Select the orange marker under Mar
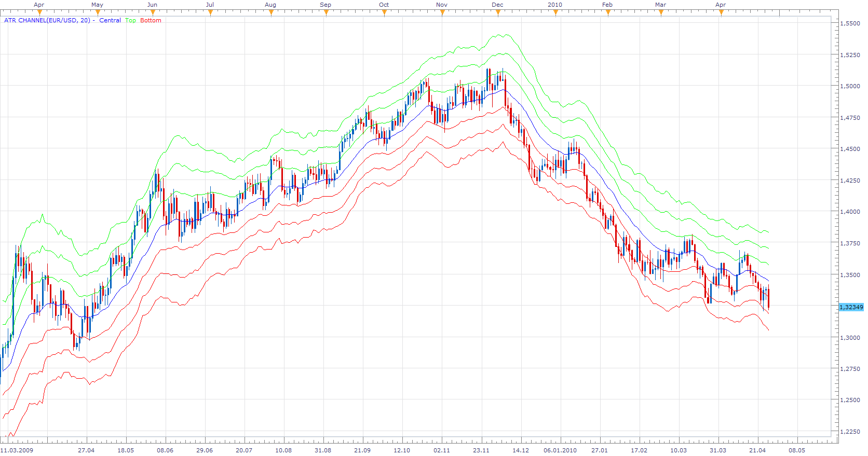 [661, 12]
